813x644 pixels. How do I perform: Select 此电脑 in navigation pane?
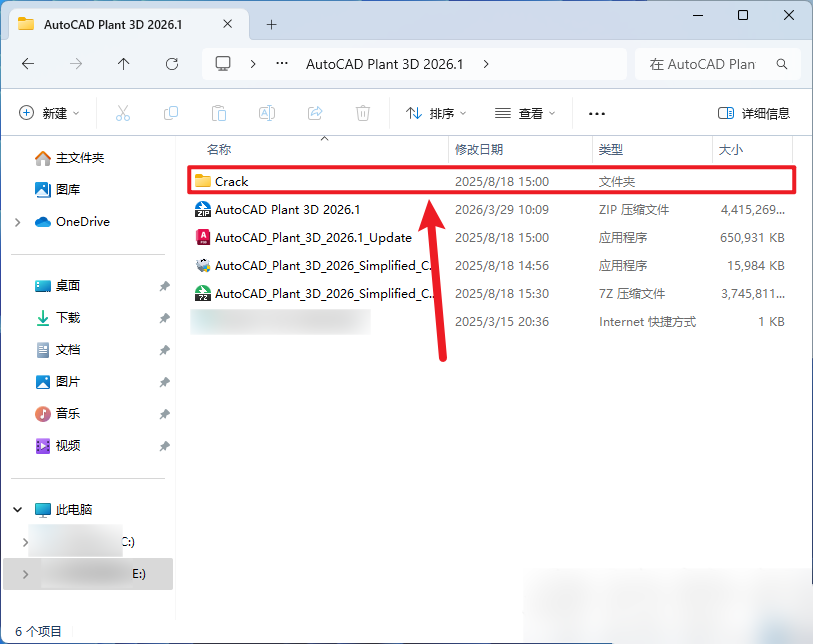[x=63, y=510]
